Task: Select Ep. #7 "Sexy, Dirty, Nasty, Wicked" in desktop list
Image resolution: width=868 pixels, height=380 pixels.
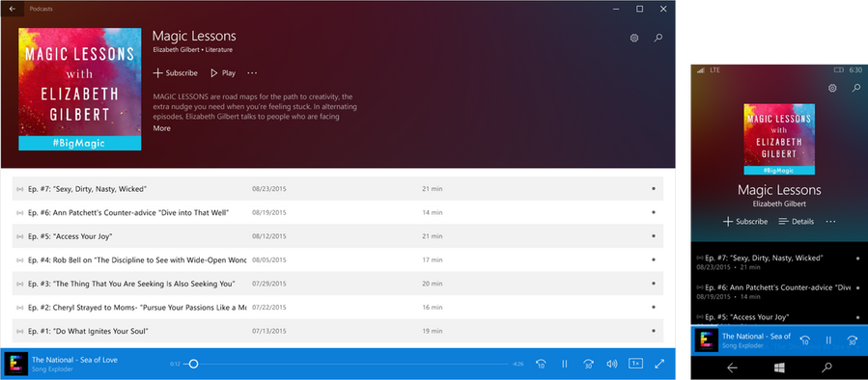Action: tap(338, 189)
